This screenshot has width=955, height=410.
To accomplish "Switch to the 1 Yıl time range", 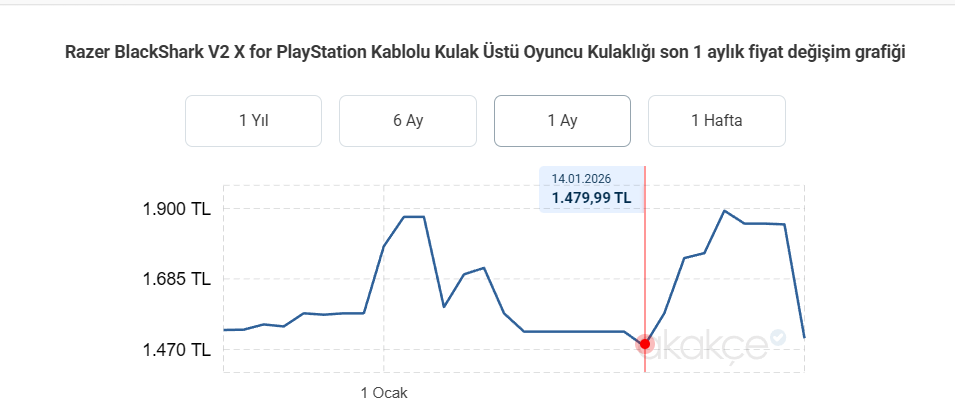I will [x=253, y=121].
